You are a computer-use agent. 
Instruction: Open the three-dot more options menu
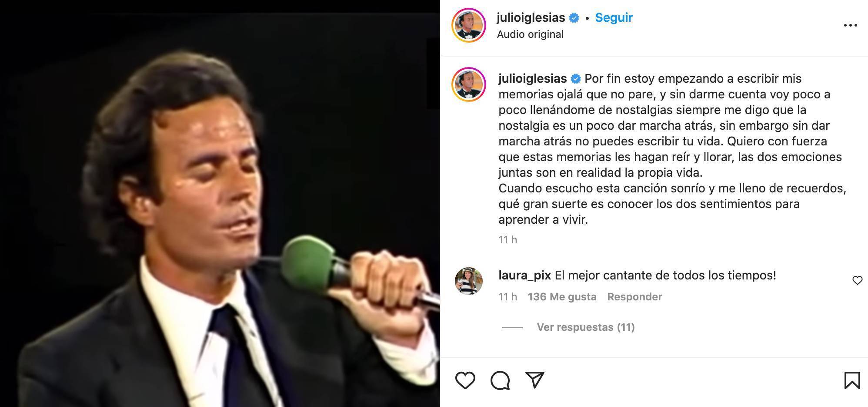[x=850, y=25]
